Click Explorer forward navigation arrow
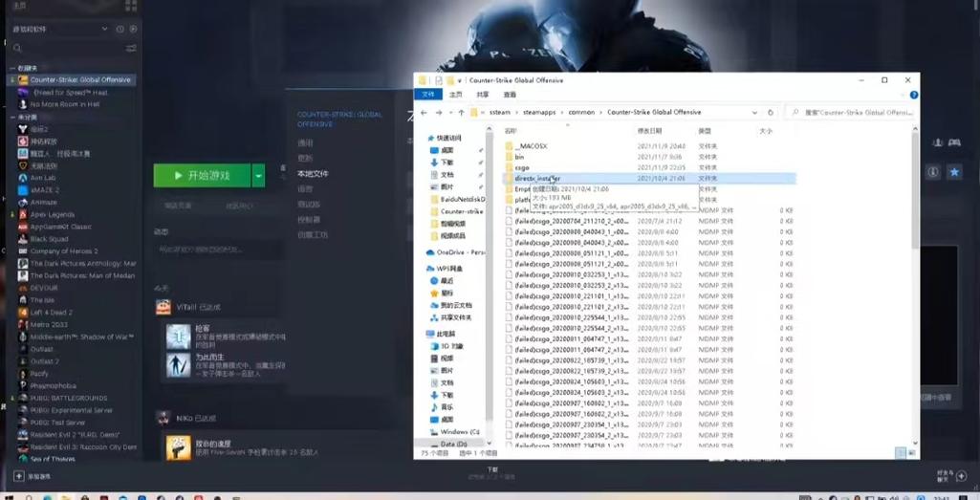Screen dimensions: 980x500 (x=439, y=113)
